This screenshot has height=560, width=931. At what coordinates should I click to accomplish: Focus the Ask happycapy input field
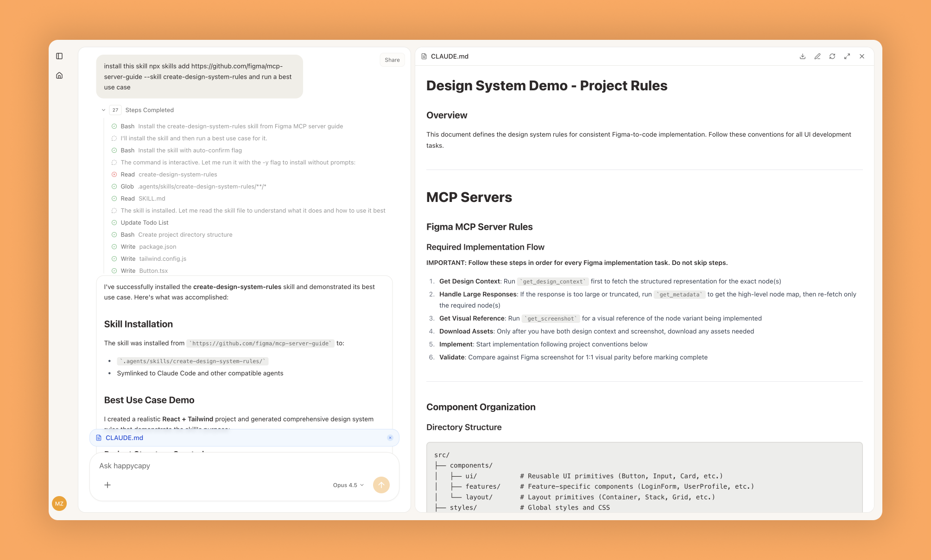click(232, 466)
